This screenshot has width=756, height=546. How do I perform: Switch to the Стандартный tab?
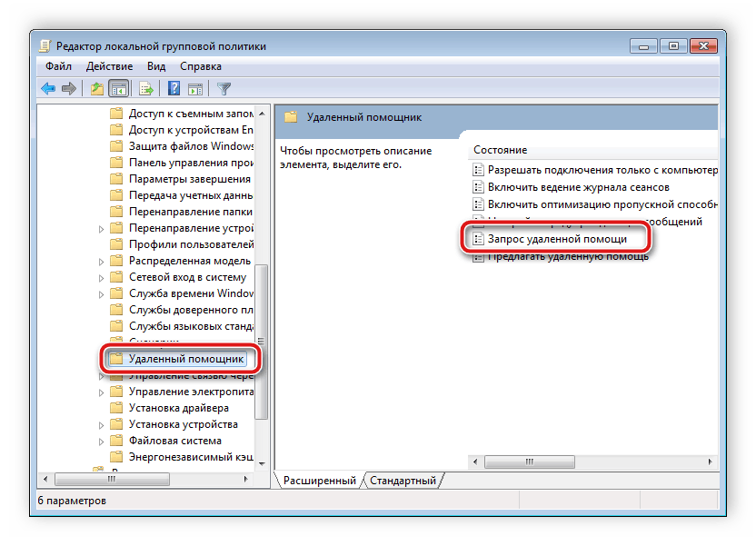403,481
